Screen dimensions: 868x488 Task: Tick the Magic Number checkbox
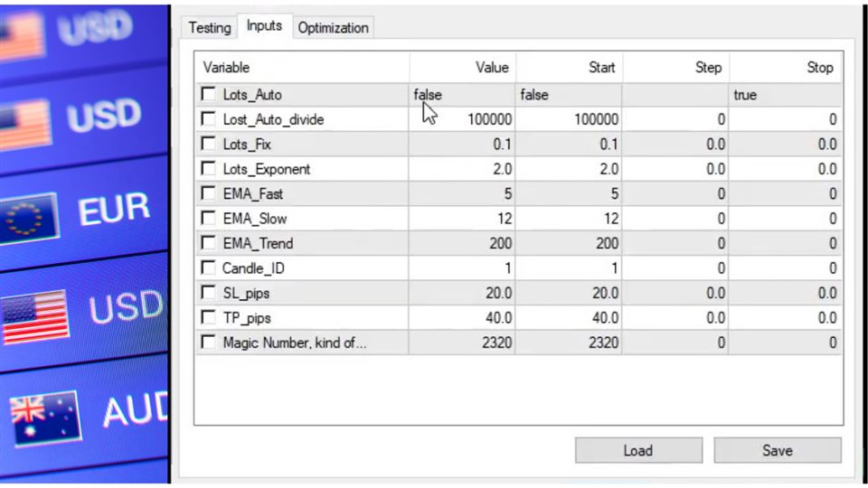pyautogui.click(x=209, y=343)
